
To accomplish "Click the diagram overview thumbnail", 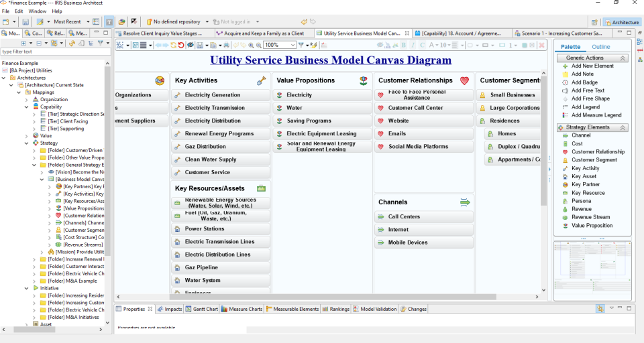I will 592,271.
